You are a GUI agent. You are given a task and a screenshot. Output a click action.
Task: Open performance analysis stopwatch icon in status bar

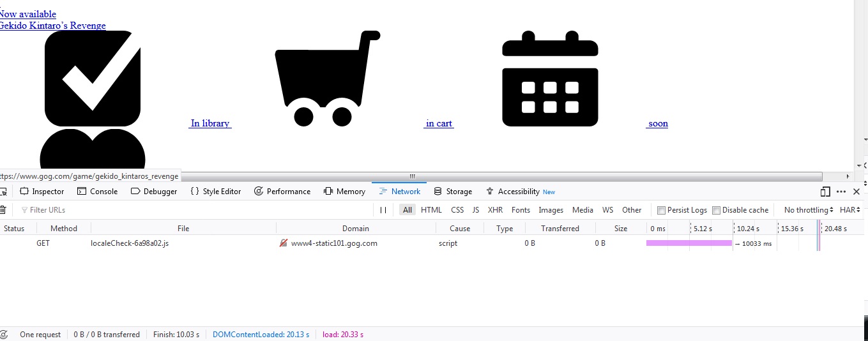(x=4, y=334)
